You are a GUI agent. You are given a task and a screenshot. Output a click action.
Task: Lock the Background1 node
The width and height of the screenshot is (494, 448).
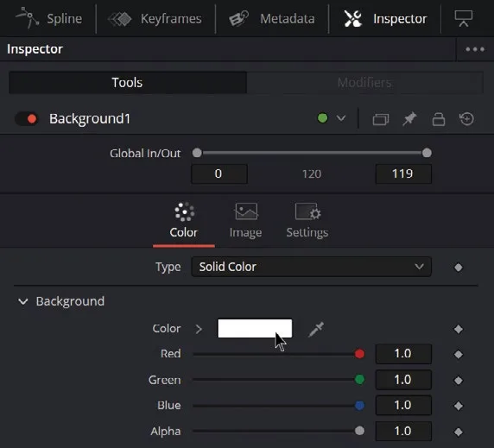click(x=438, y=119)
